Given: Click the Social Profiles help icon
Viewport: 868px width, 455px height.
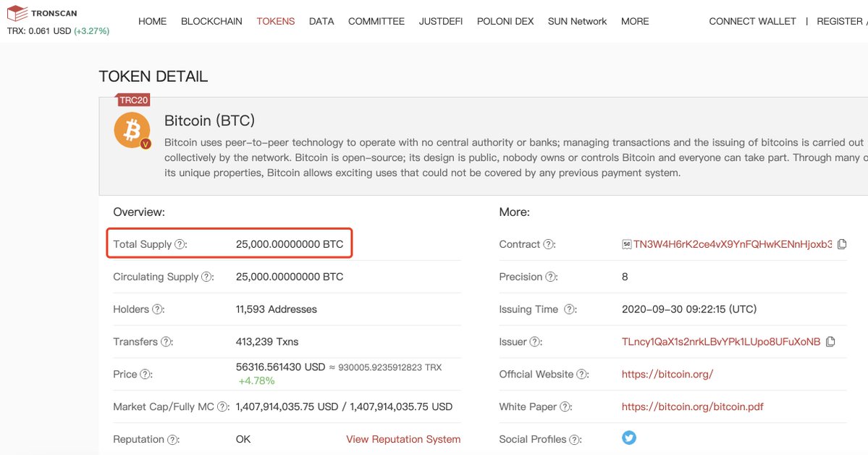Looking at the screenshot, I should tap(575, 440).
